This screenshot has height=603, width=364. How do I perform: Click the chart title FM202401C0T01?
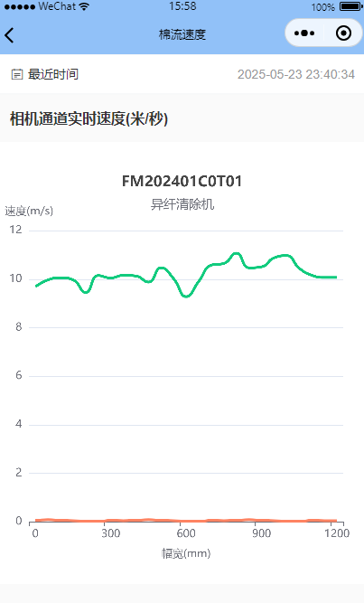[x=182, y=181]
